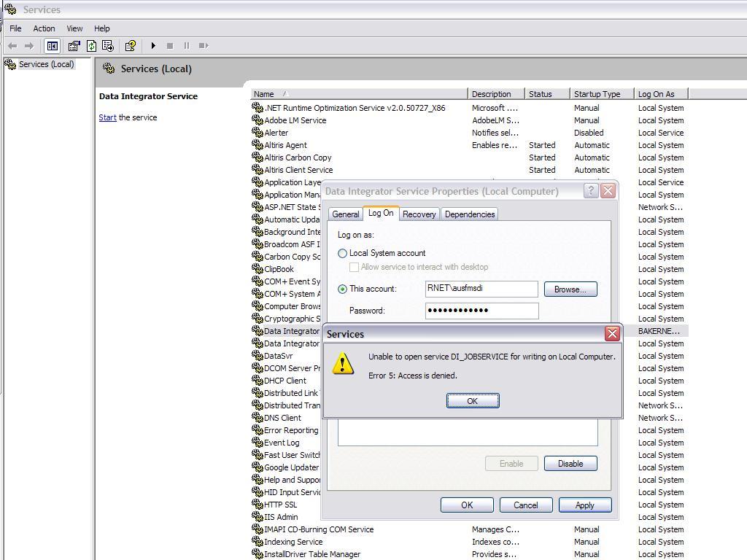Check Allow service to interact with desktop
This screenshot has width=747, height=560.
355,267
